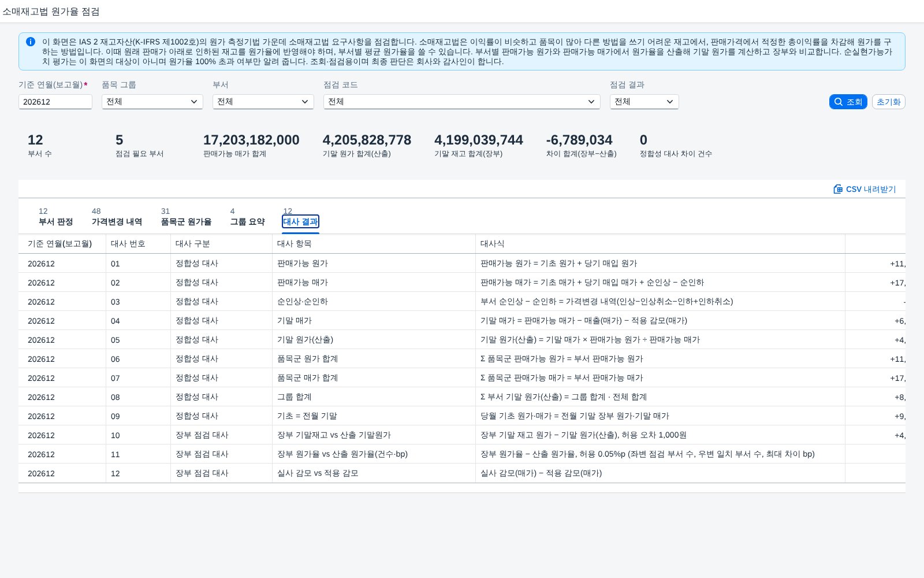The image size is (924, 578).
Task: Click the 실사 감모 vs 적용 감모 cell
Action: pyautogui.click(x=374, y=473)
